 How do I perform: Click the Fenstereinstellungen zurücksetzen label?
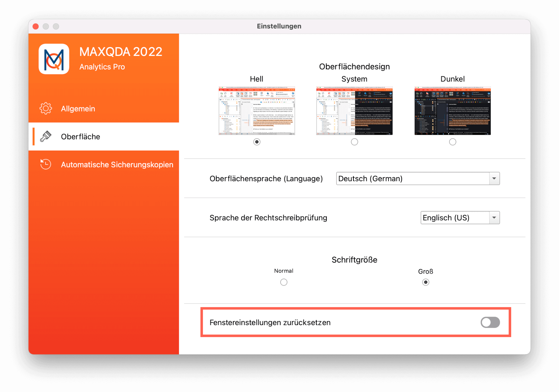270,322
